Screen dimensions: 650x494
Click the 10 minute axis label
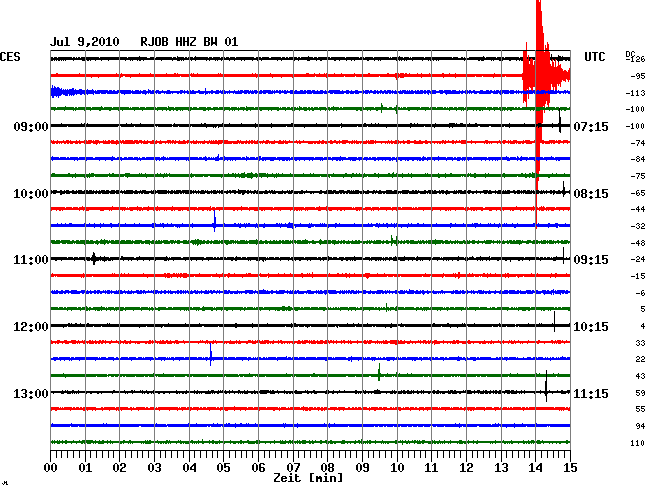tap(397, 468)
